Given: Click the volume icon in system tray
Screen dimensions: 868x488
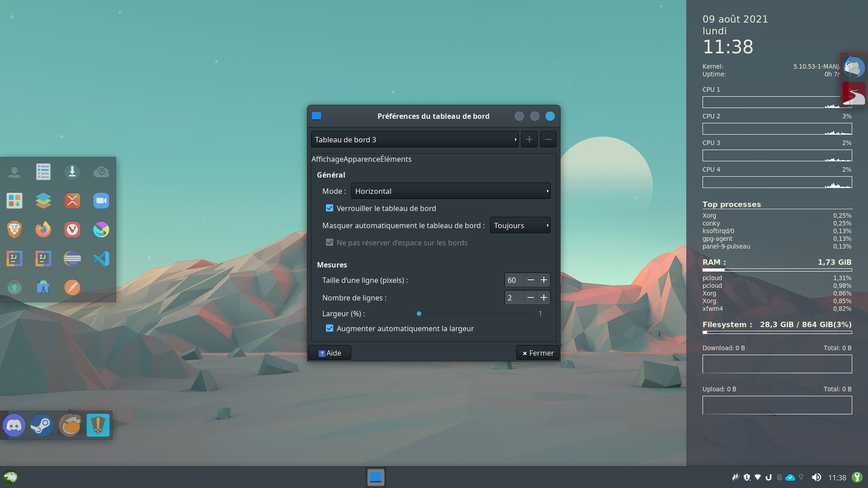Looking at the screenshot, I should [816, 477].
